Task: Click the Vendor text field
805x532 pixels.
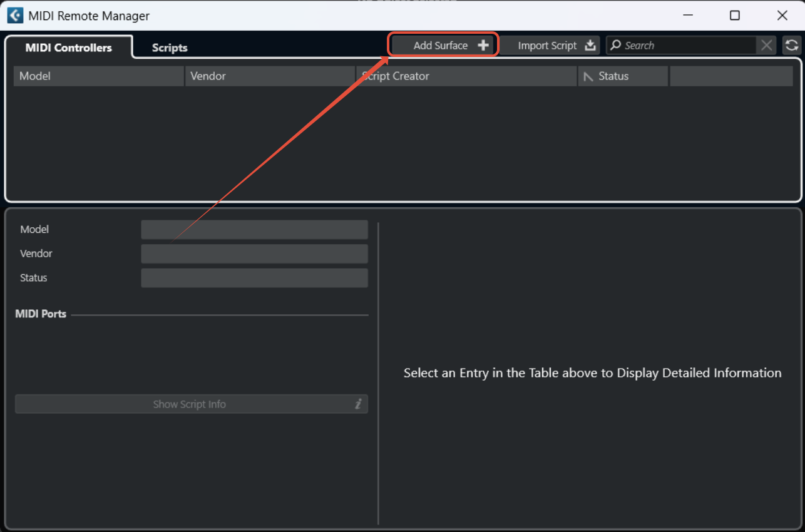Action: click(254, 253)
